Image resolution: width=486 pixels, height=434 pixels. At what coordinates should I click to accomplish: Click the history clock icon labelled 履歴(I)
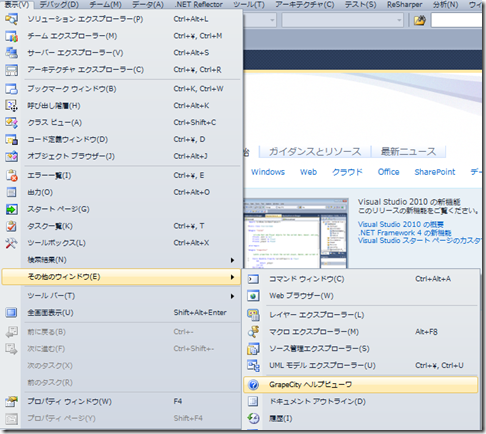[x=253, y=418]
